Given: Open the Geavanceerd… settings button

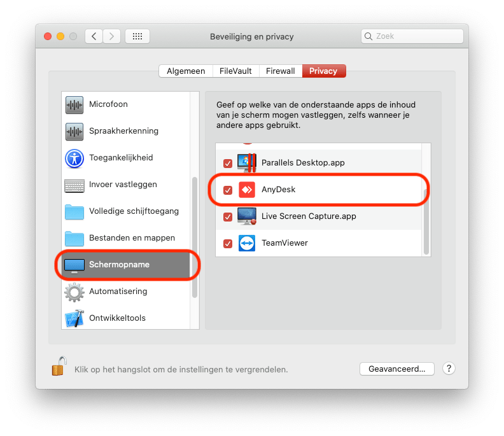Looking at the screenshot, I should point(397,369).
